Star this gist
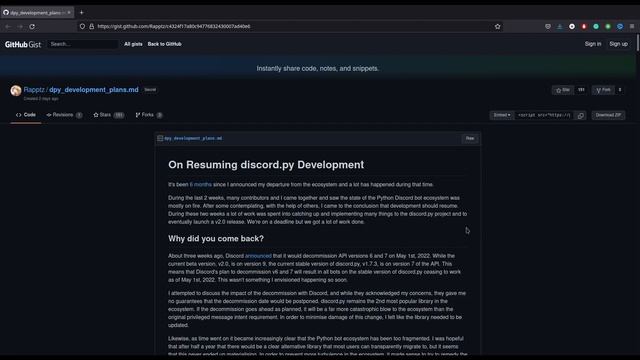640x360 pixels. pos(562,90)
